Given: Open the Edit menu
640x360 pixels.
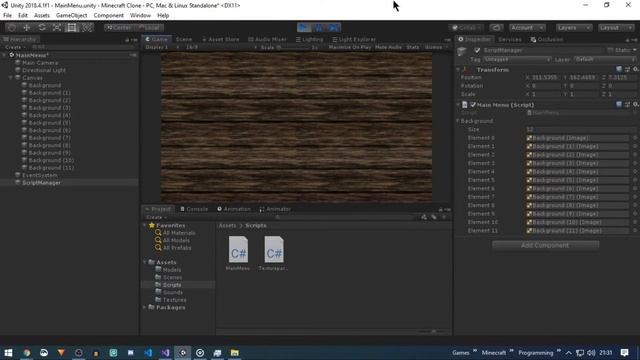Looking at the screenshot, I should coord(23,16).
